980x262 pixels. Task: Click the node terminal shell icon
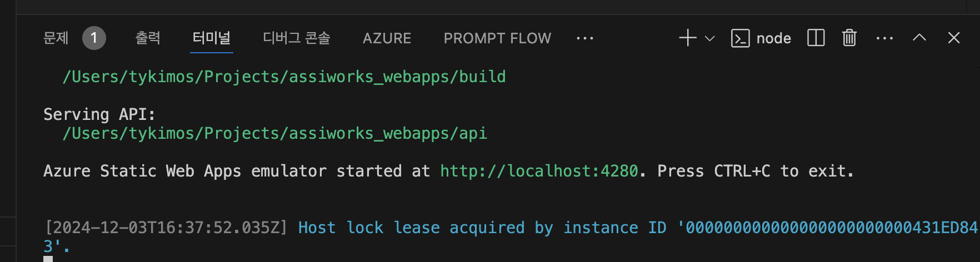coord(740,38)
